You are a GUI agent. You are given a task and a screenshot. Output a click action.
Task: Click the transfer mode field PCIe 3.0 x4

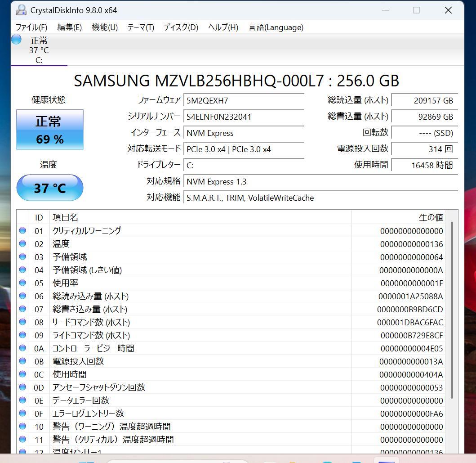[x=244, y=149]
